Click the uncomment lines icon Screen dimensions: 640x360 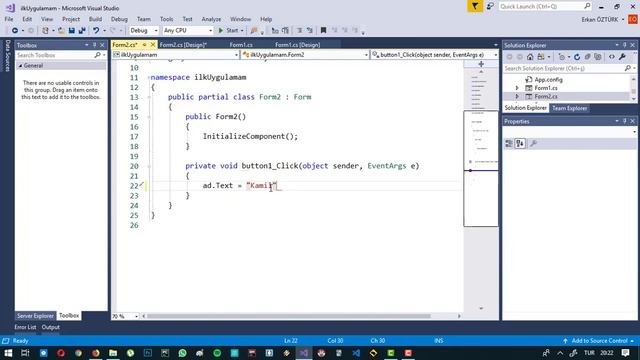(309, 31)
